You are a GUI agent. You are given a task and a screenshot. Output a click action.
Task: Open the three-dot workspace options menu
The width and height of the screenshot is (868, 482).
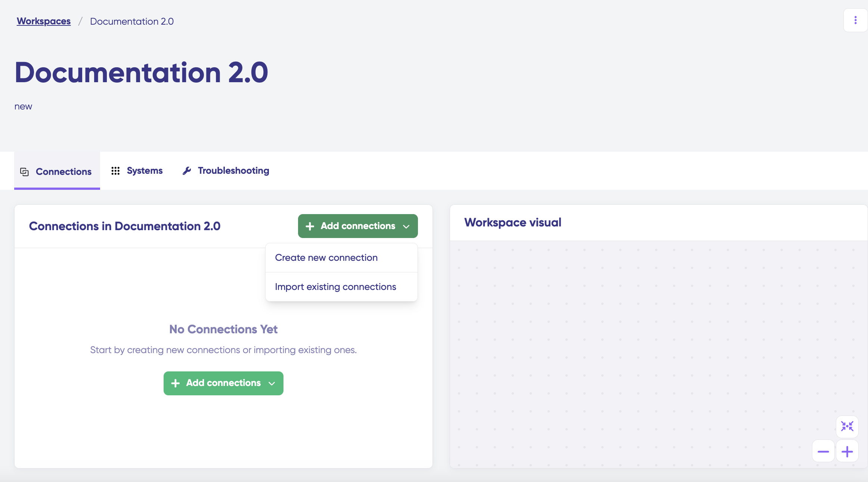coord(855,20)
